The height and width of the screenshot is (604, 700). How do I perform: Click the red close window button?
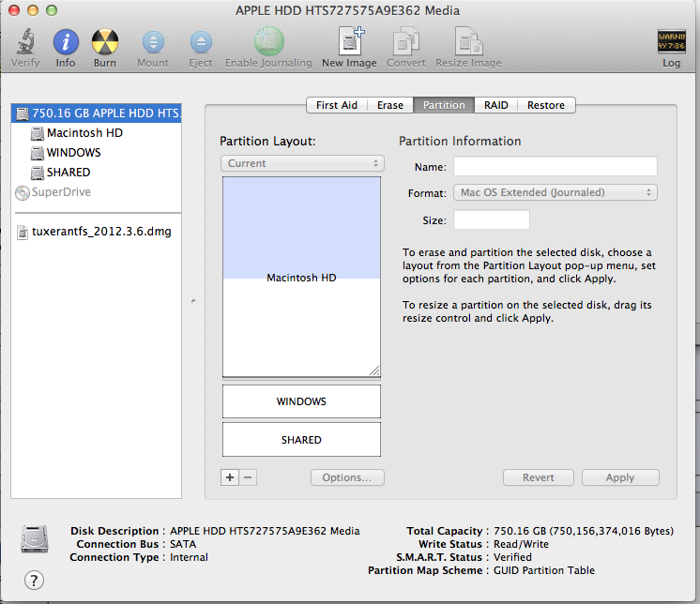click(14, 10)
